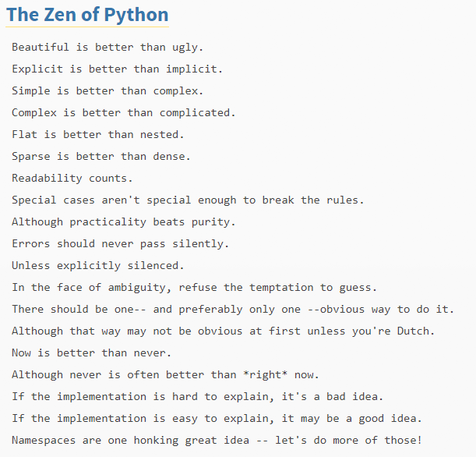This screenshot has height=457, width=476.
Task: Click the line "Sparse is better than dense."
Action: click(101, 156)
